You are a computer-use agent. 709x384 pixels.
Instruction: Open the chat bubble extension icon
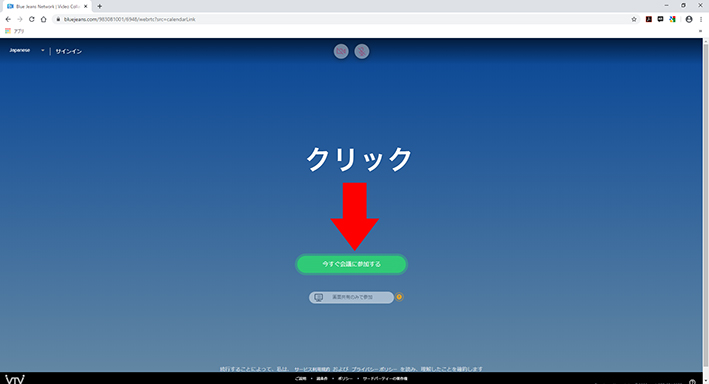pyautogui.click(x=660, y=19)
